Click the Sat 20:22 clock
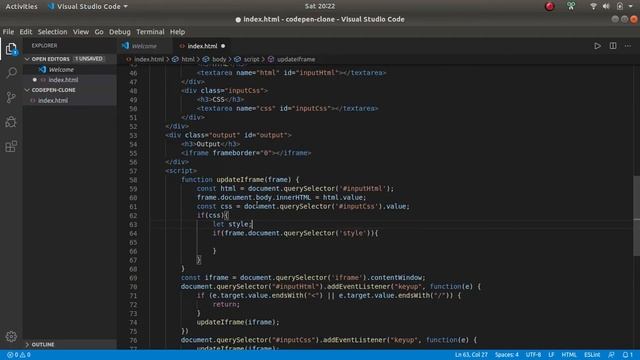Image resolution: width=640 pixels, height=360 pixels. pyautogui.click(x=320, y=6)
